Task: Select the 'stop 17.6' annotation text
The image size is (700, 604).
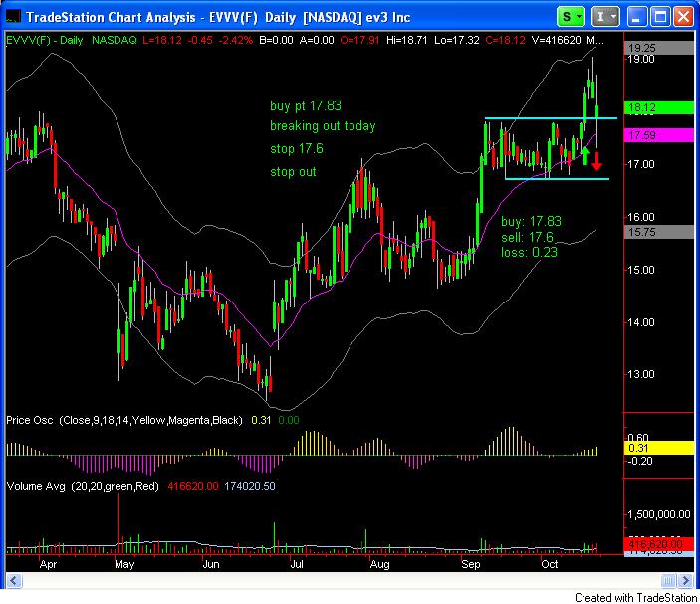Action: [297, 149]
